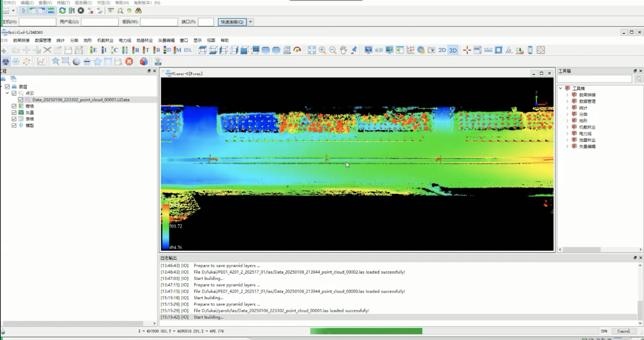Open the 电力线 menu
Screen dimensions: 644x340
coord(125,40)
